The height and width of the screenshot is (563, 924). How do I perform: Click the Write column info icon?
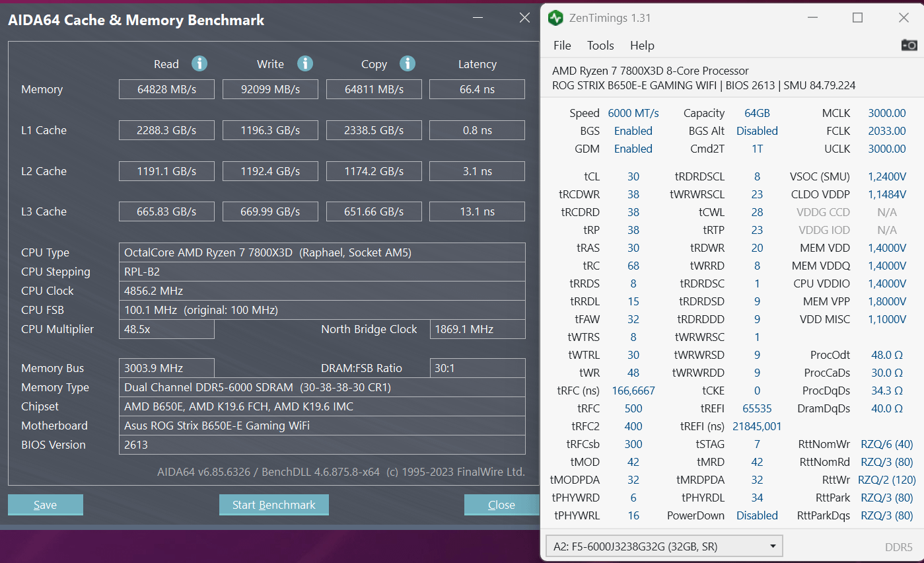pos(305,63)
